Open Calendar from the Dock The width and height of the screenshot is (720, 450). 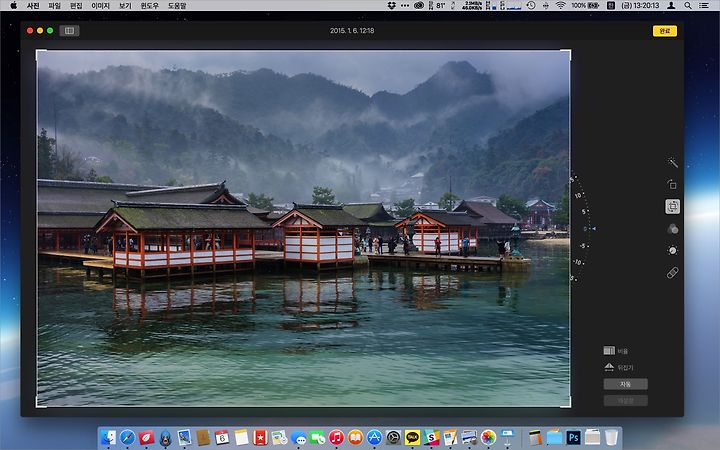(222, 438)
